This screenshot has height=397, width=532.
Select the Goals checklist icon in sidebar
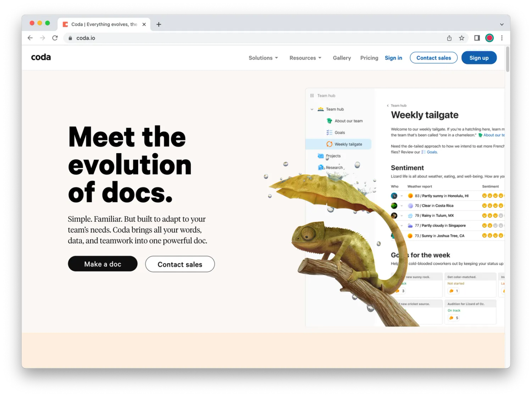(329, 132)
